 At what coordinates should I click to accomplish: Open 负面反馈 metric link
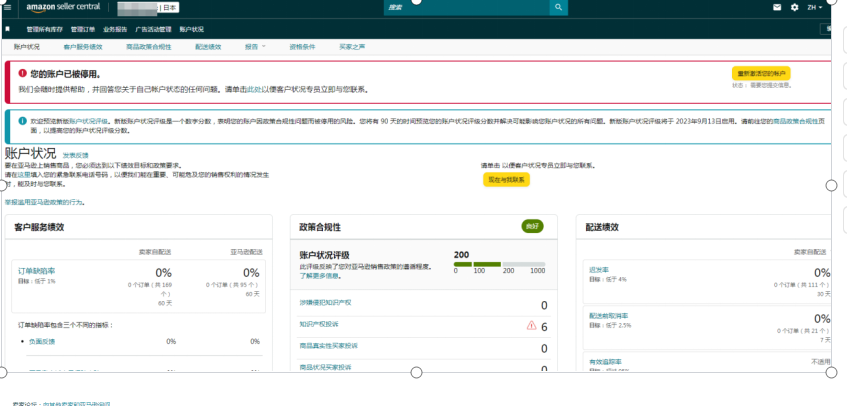pos(42,341)
